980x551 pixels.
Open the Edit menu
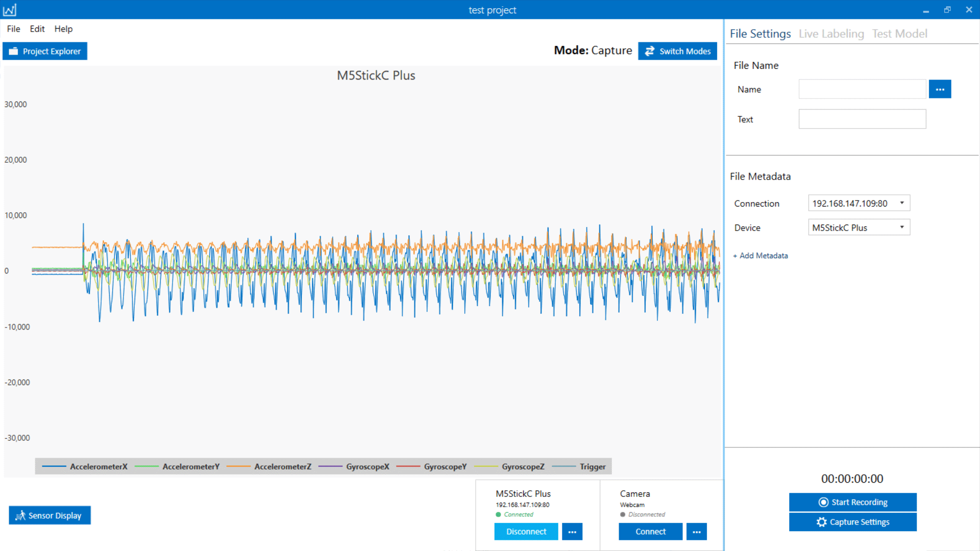(x=37, y=28)
